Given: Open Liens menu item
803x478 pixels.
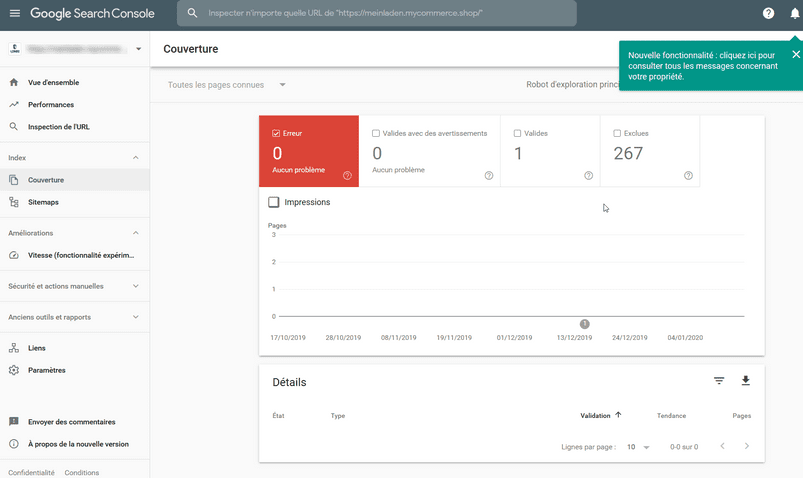Looking at the screenshot, I should coord(75,348).
